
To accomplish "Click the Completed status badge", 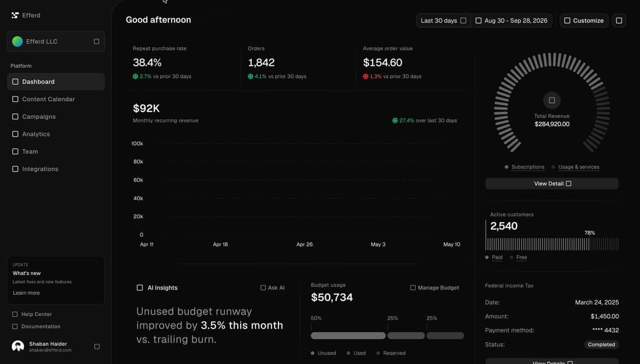I will (602, 345).
